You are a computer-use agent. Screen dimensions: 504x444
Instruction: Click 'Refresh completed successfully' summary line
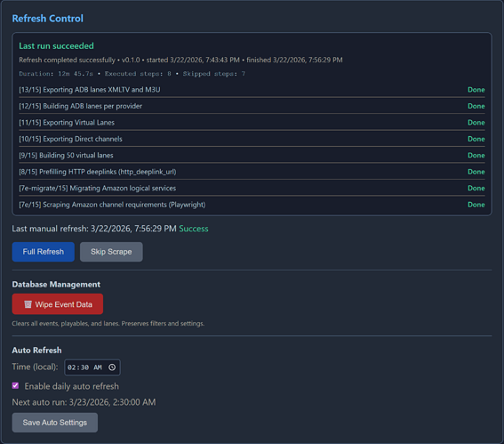click(180, 60)
